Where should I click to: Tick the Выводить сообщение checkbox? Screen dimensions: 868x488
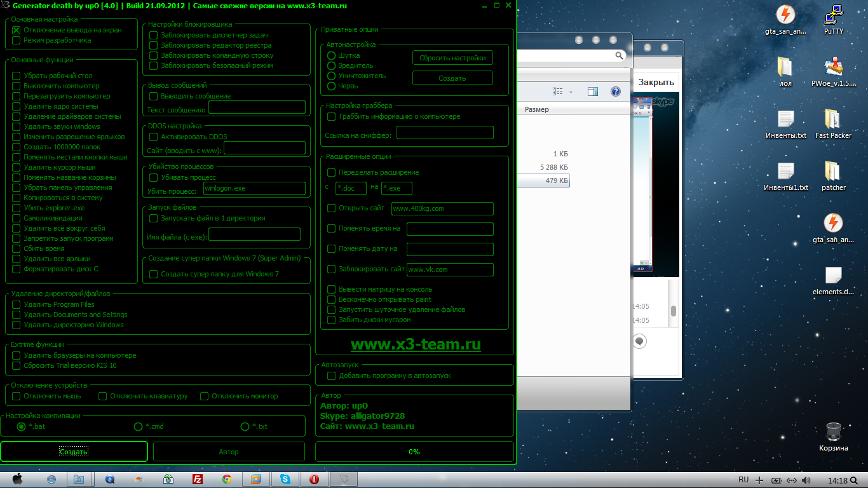[153, 96]
